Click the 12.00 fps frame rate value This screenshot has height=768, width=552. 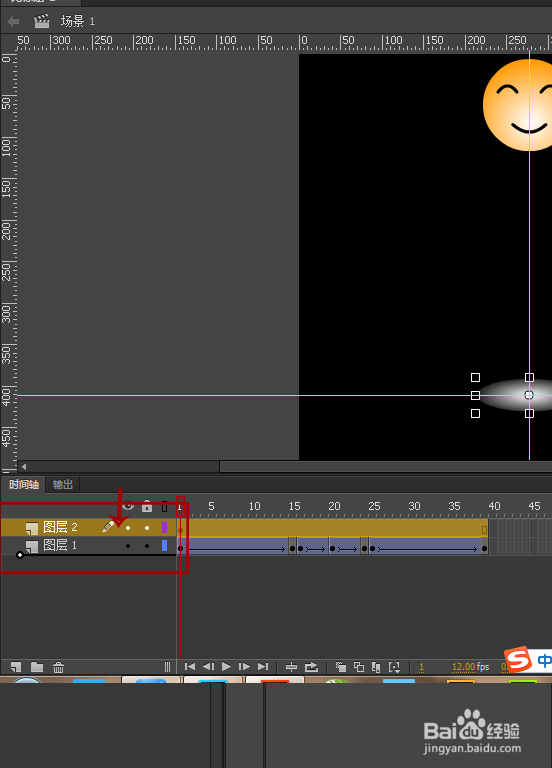(x=463, y=667)
